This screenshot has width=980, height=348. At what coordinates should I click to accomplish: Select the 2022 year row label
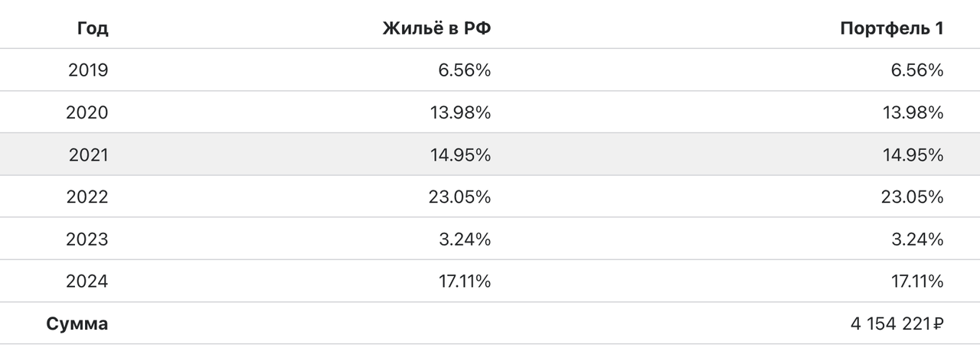click(87, 197)
